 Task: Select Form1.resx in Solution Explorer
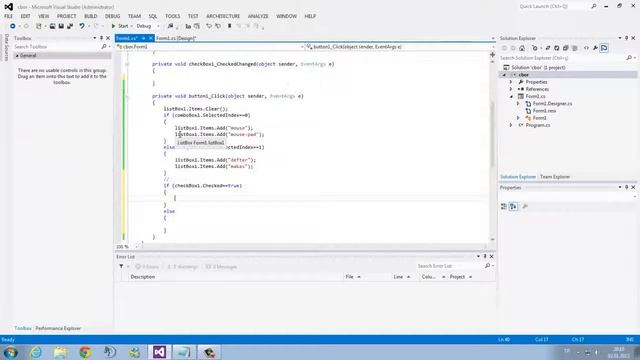[x=544, y=111]
